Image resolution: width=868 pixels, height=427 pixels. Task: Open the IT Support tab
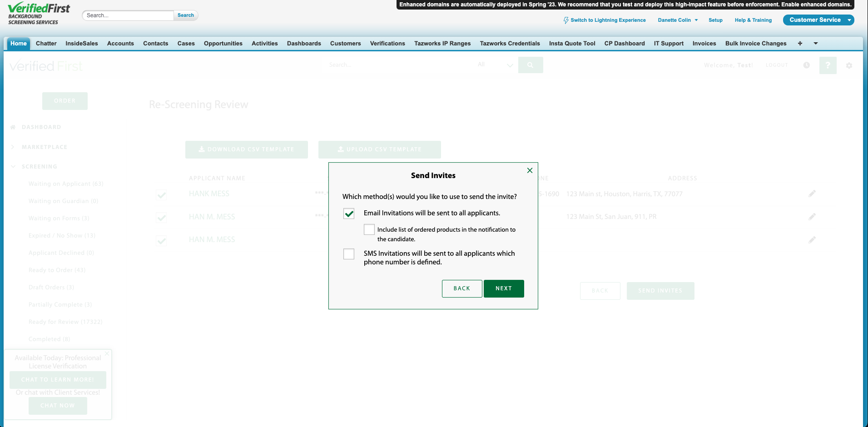tap(669, 44)
